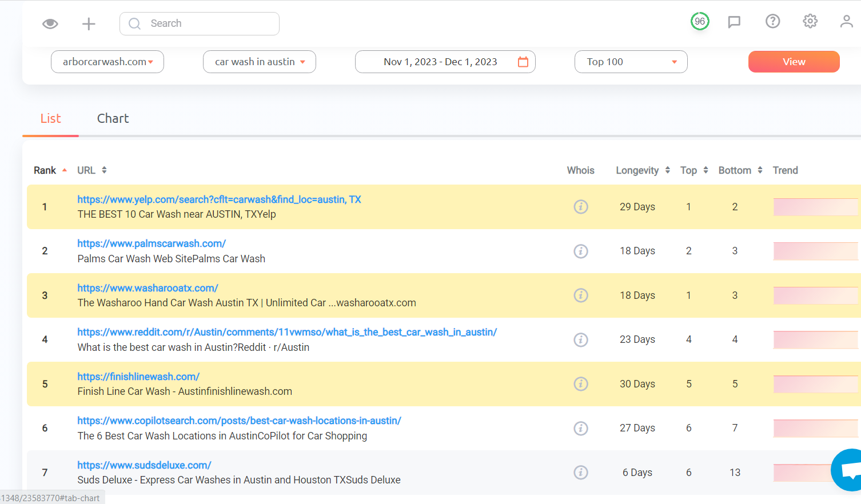Image resolution: width=861 pixels, height=504 pixels.
Task: Click the trend chart for the Yelp row
Action: (x=816, y=207)
